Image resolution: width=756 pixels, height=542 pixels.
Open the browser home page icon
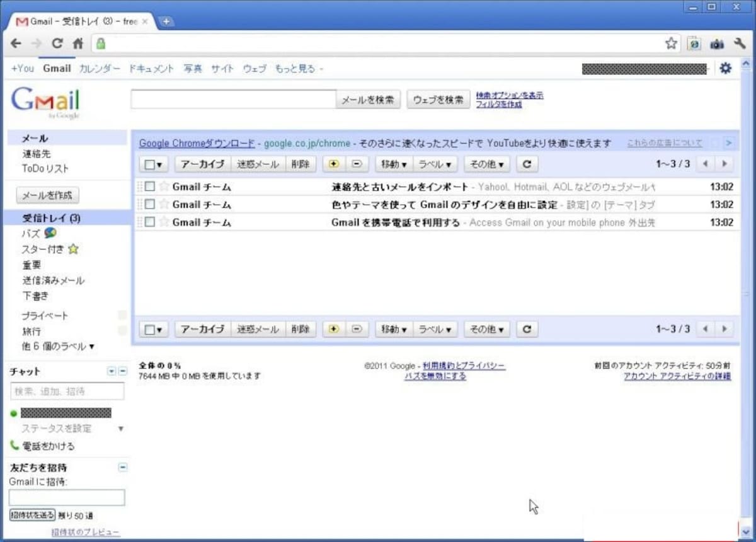coord(78,43)
